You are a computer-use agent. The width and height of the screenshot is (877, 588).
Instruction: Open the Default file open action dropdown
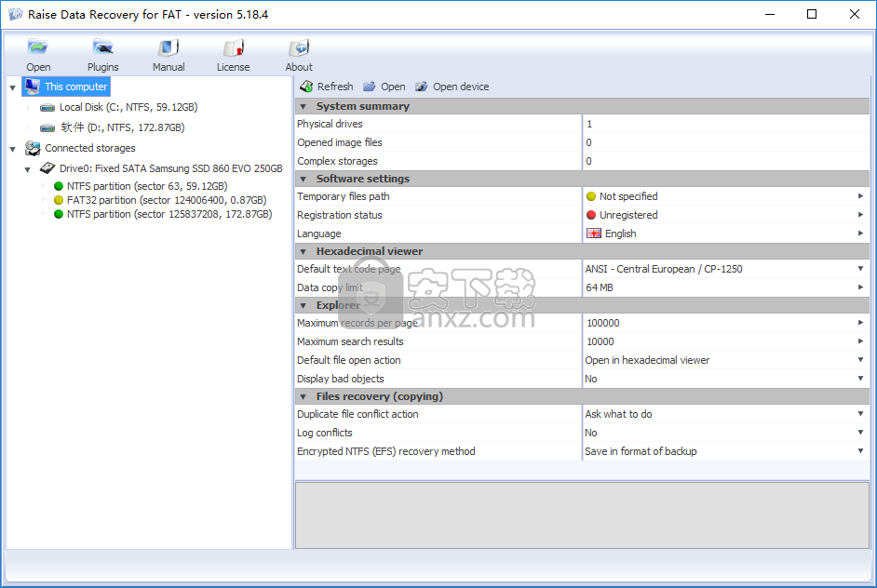[860, 360]
